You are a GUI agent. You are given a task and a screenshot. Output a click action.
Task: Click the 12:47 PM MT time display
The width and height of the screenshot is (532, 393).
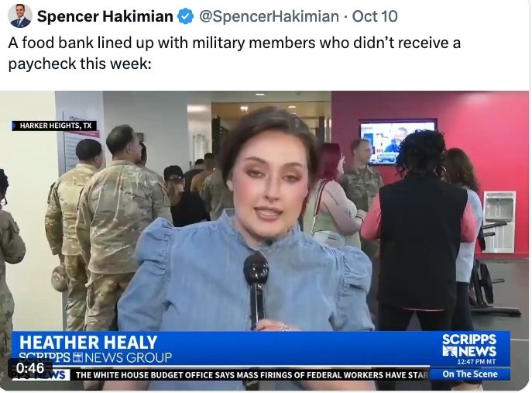click(476, 362)
